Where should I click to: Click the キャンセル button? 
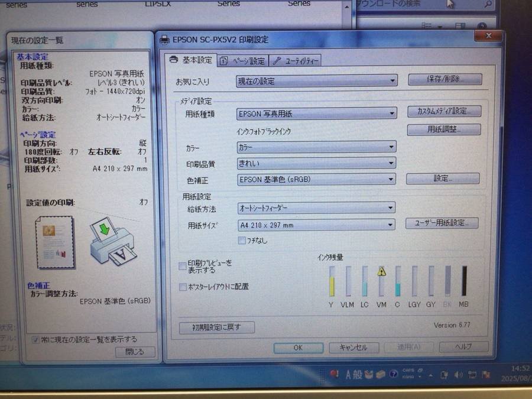tap(353, 348)
